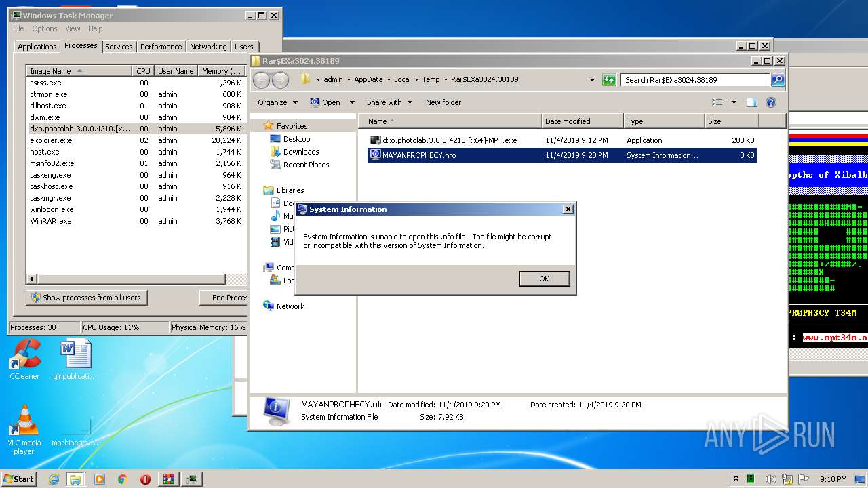This screenshot has width=868, height=488.
Task: Open Windows Media Player taskbar icon
Action: (100, 479)
